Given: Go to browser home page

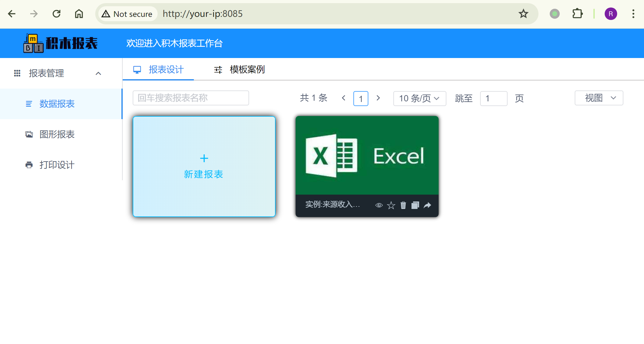Looking at the screenshot, I should pos(79,14).
